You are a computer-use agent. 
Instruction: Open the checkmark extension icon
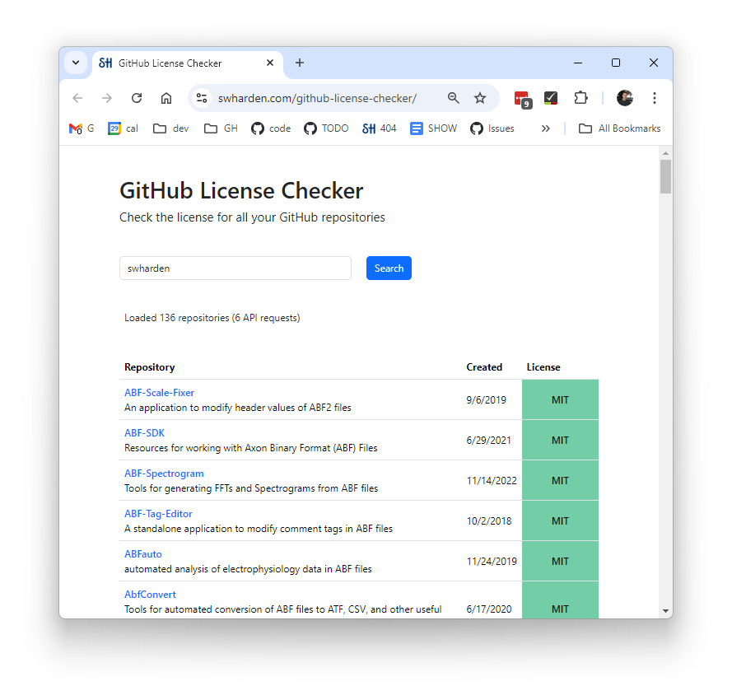click(551, 98)
